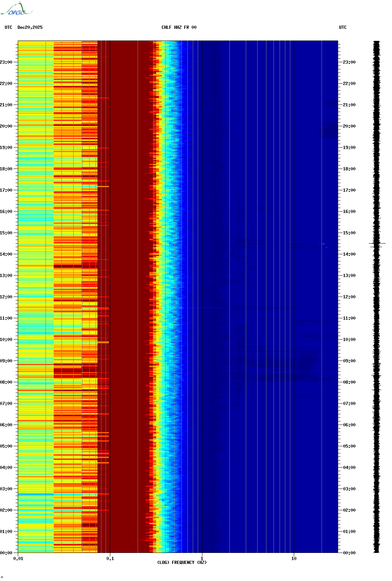Viewport: 392px width, 581px height.
Task: Click the orange streak near 0.09 Hz at 17:10
Action: click(x=103, y=186)
